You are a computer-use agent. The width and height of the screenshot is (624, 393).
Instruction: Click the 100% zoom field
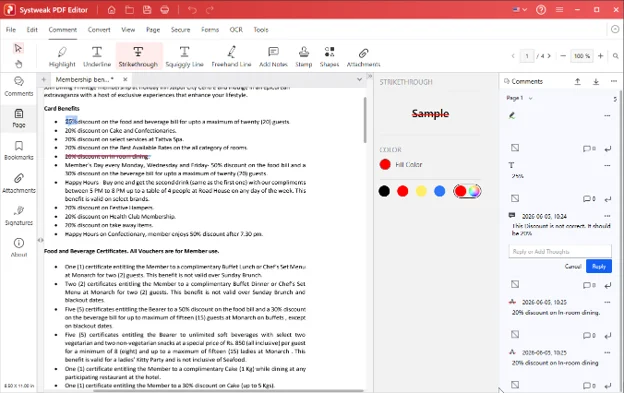click(x=581, y=56)
